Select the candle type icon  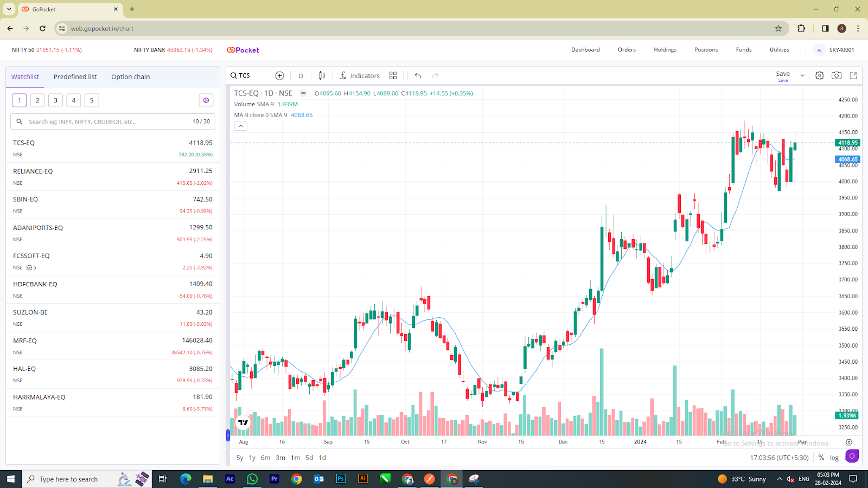(321, 75)
